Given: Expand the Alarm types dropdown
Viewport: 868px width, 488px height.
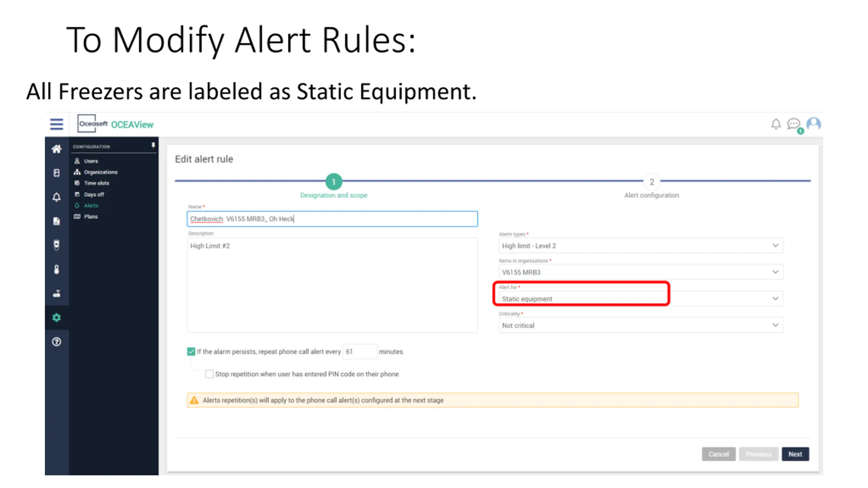Looking at the screenshot, I should coord(640,246).
